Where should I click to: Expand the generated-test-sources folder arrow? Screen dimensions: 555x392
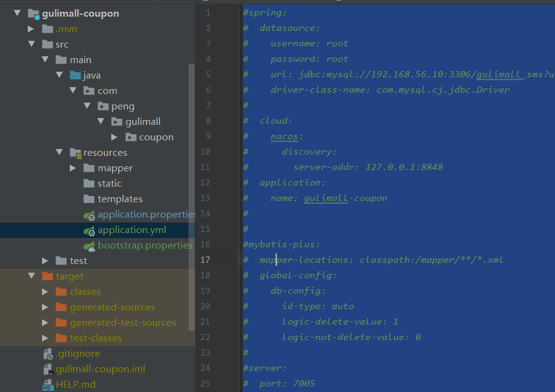45,323
